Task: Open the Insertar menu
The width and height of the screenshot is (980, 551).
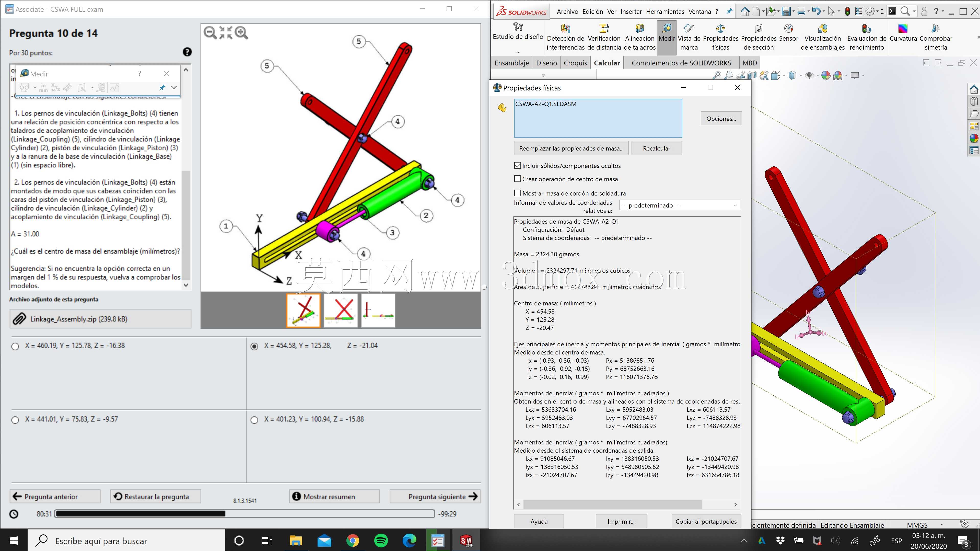Action: [x=631, y=12]
